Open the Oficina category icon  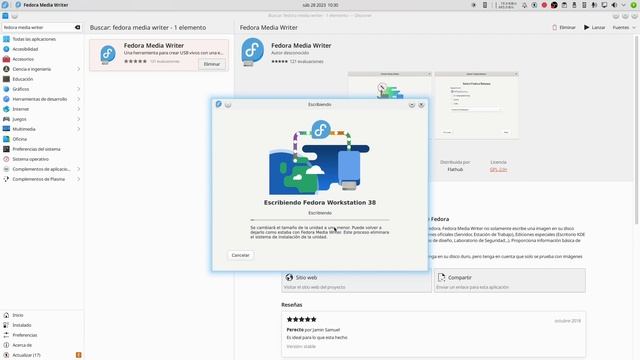coord(6,139)
